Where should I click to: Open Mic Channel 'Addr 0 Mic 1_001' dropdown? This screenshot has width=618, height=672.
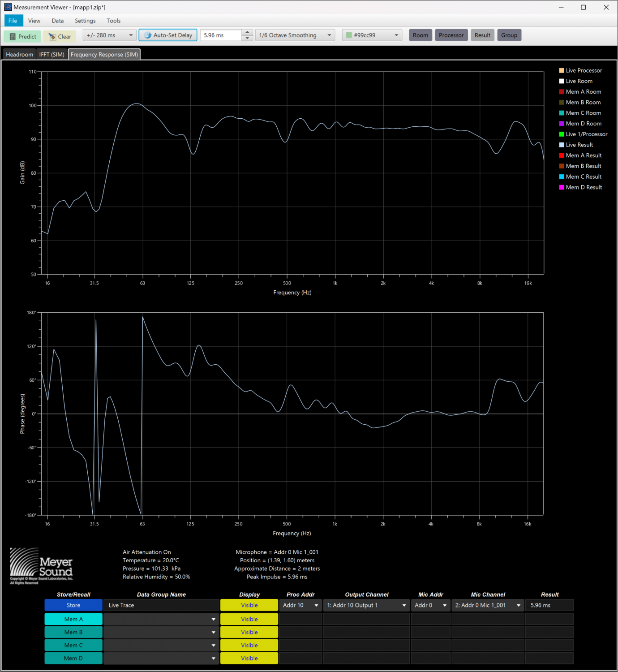click(x=488, y=605)
